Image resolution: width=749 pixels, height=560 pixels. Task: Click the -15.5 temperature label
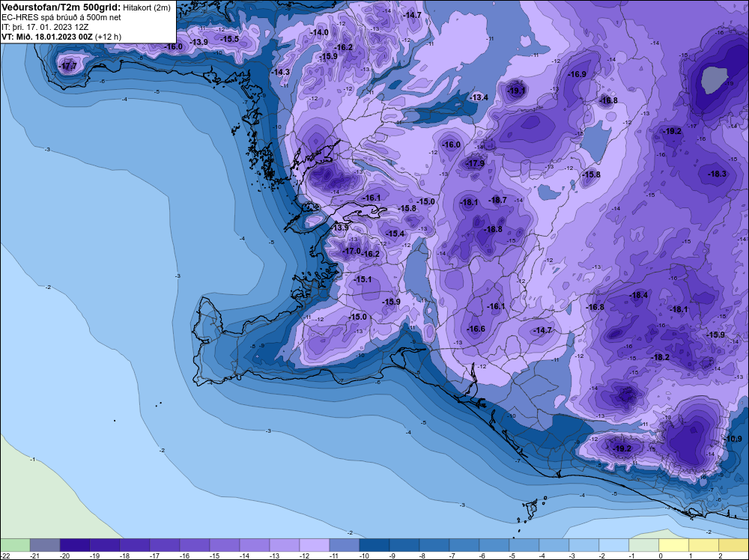pos(229,39)
